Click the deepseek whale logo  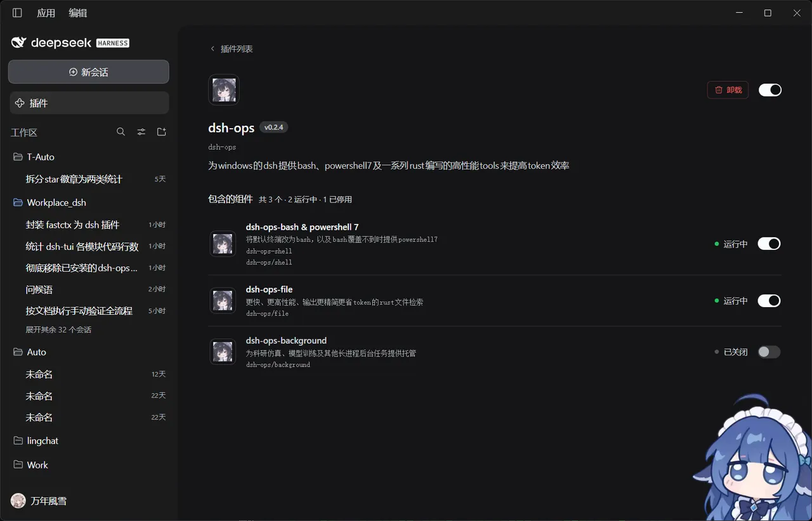(18, 43)
